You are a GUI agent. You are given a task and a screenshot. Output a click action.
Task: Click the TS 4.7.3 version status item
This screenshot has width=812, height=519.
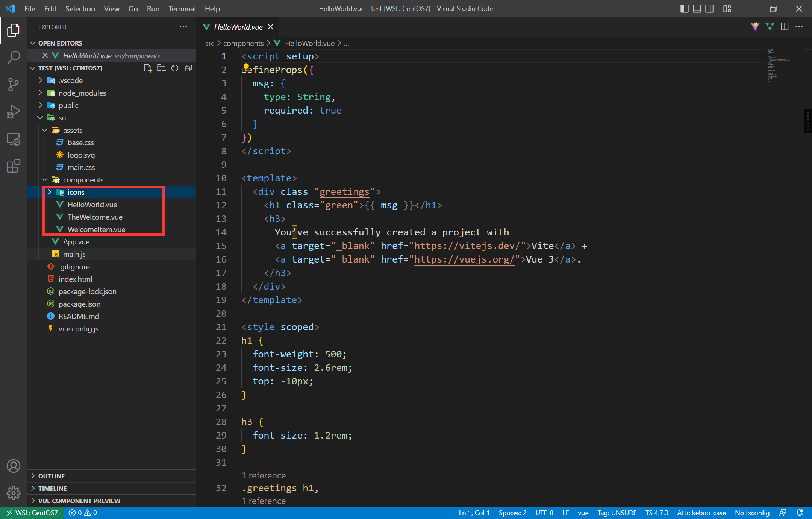click(657, 513)
